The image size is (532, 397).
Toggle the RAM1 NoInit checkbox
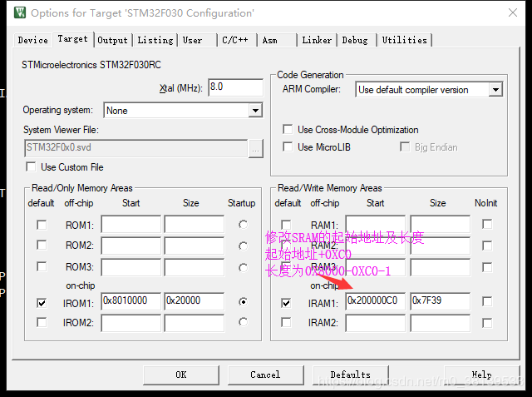click(x=487, y=224)
